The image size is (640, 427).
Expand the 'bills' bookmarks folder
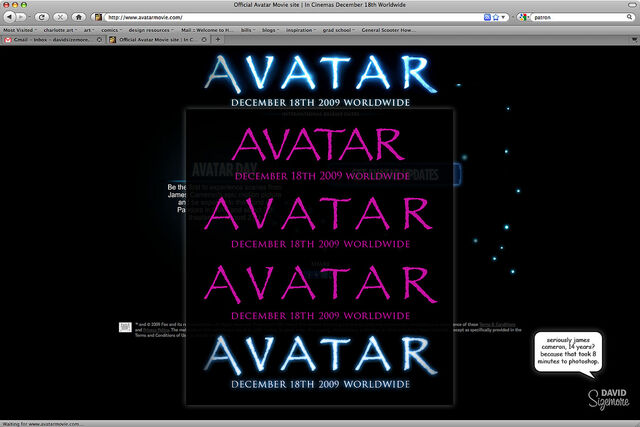click(x=248, y=30)
